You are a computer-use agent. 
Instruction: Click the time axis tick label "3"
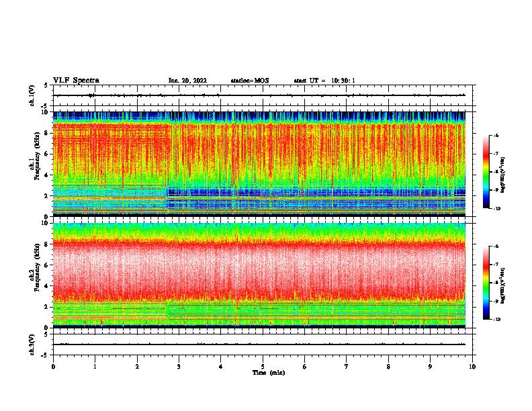(x=179, y=366)
